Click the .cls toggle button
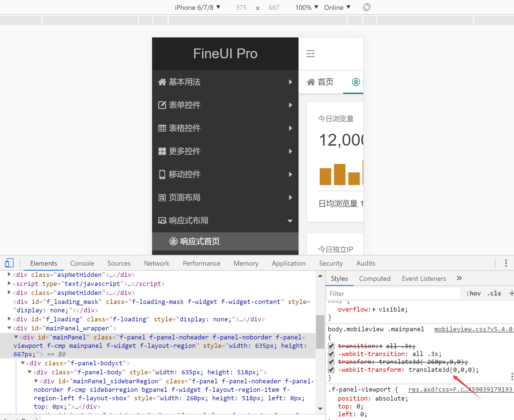This screenshot has width=514, height=420. [x=494, y=293]
